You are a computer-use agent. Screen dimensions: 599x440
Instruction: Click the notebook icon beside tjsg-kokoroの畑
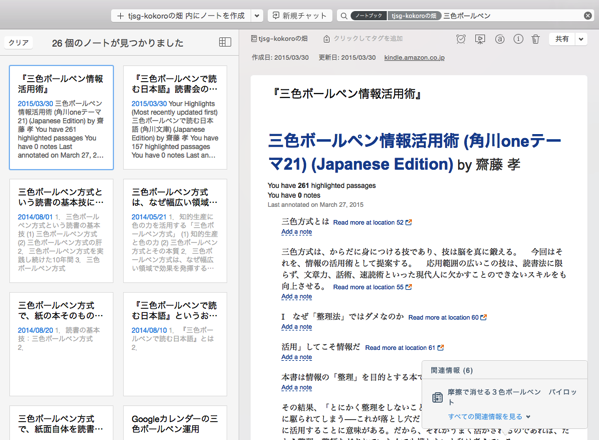click(x=254, y=39)
